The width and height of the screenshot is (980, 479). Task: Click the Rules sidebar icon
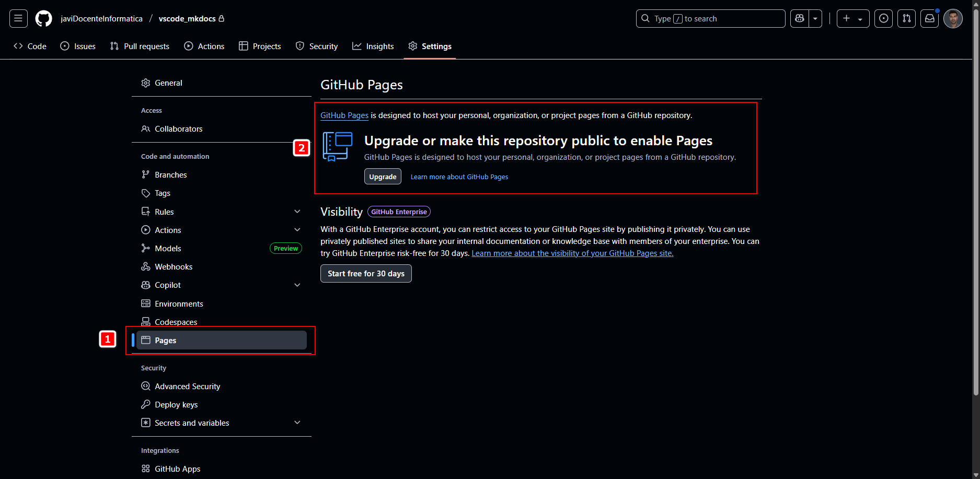pyautogui.click(x=146, y=212)
